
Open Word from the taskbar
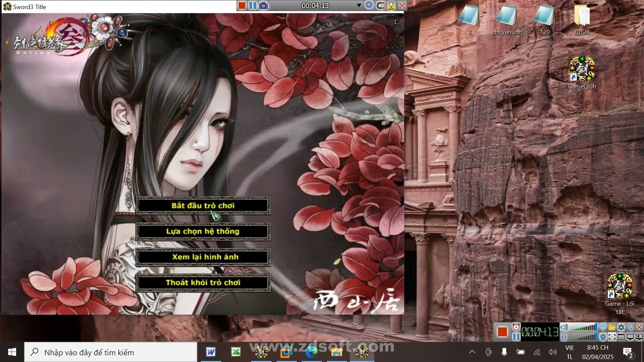[x=211, y=352]
